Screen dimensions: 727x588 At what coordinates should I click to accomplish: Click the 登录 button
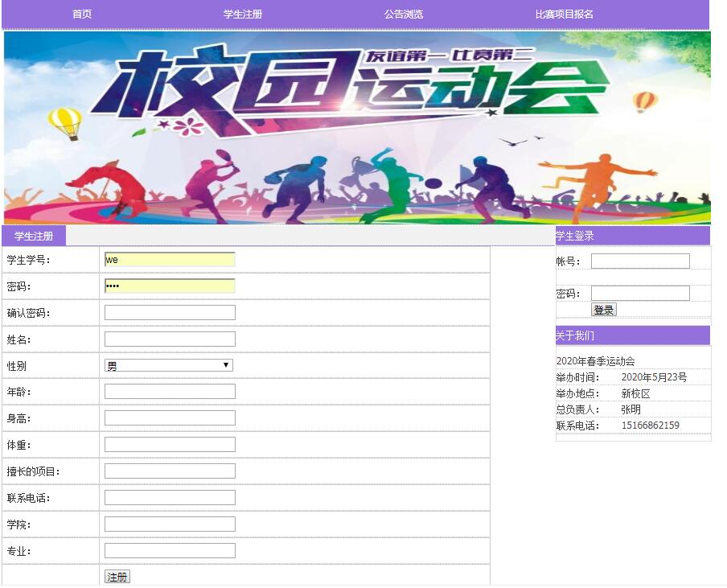(x=604, y=310)
